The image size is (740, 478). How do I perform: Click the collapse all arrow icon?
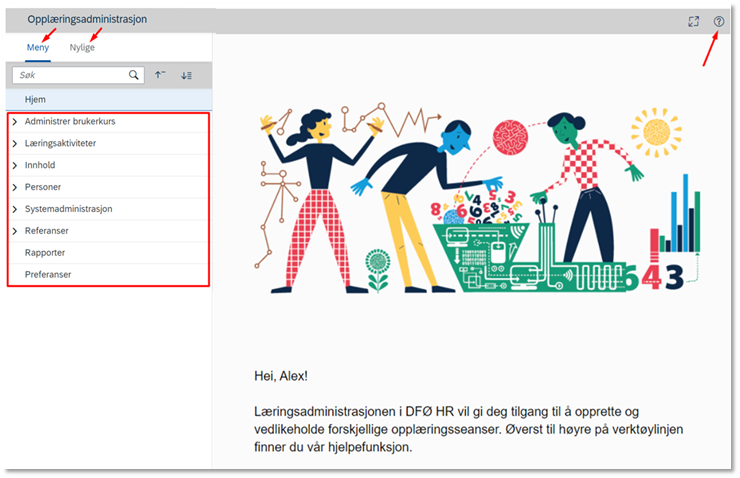tap(160, 75)
